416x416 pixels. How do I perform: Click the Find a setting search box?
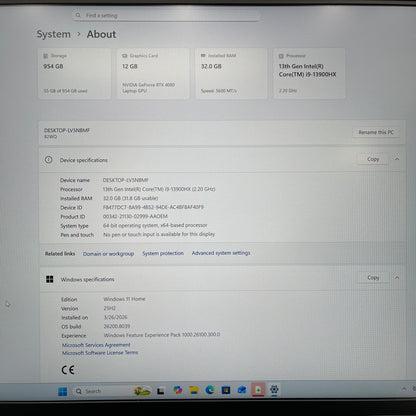[x=166, y=15]
